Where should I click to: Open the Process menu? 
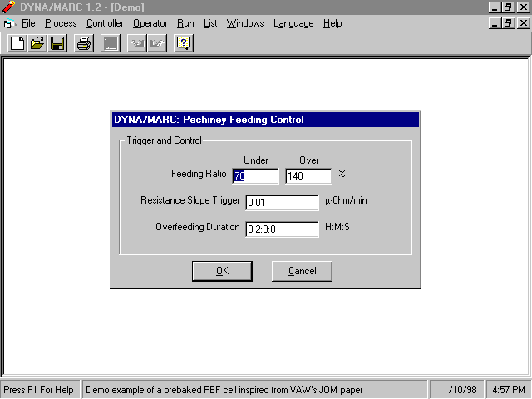tap(61, 23)
